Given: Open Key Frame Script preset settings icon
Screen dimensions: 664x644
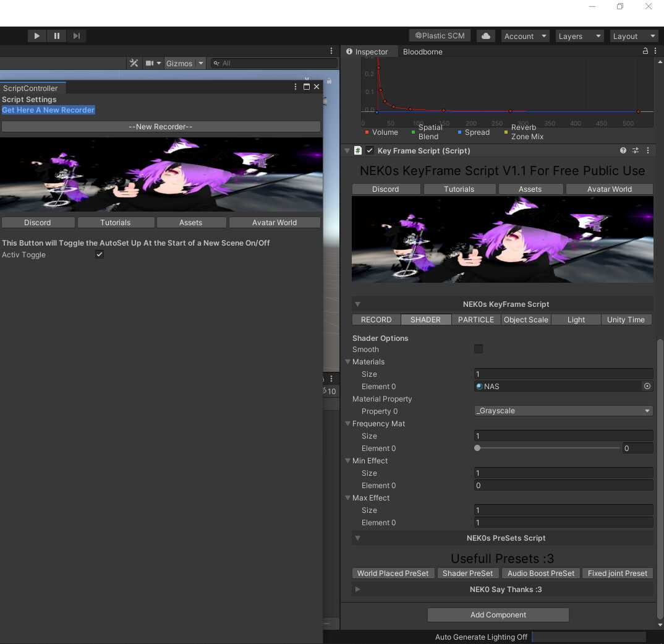Looking at the screenshot, I should [636, 150].
